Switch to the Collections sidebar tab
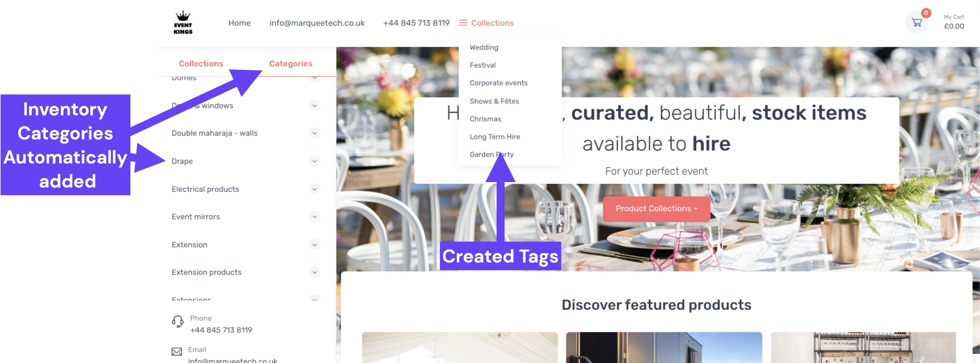 point(201,64)
